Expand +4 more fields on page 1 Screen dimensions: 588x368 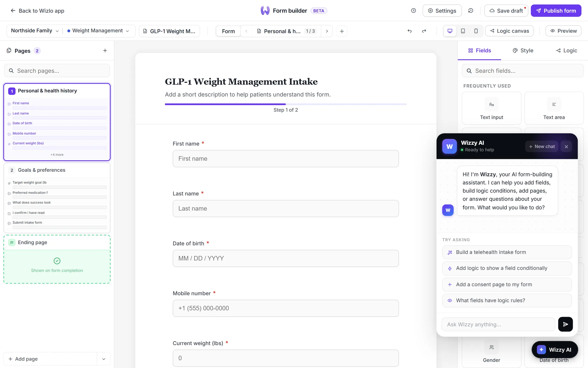tap(57, 155)
